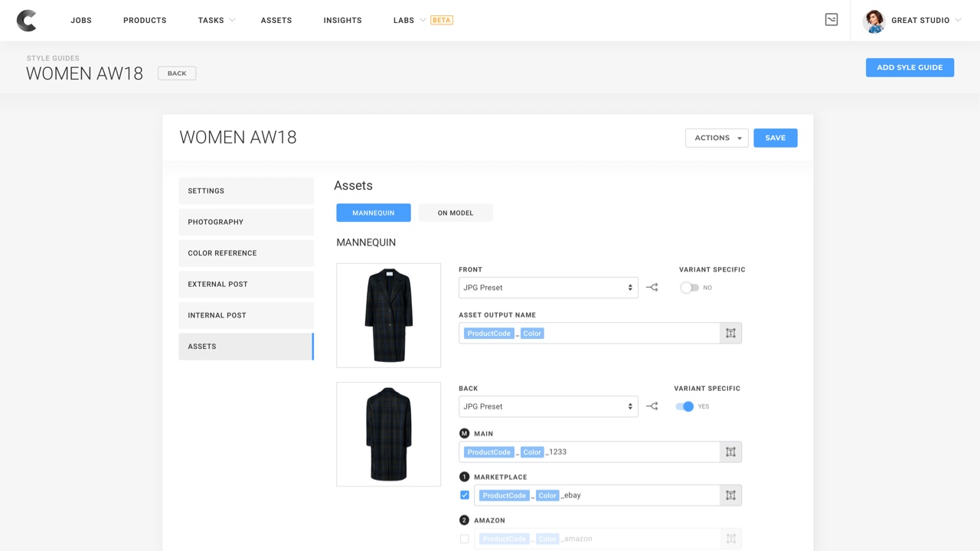980x551 pixels.
Task: Open the Front JPG Preset dropdown
Action: pyautogui.click(x=548, y=288)
